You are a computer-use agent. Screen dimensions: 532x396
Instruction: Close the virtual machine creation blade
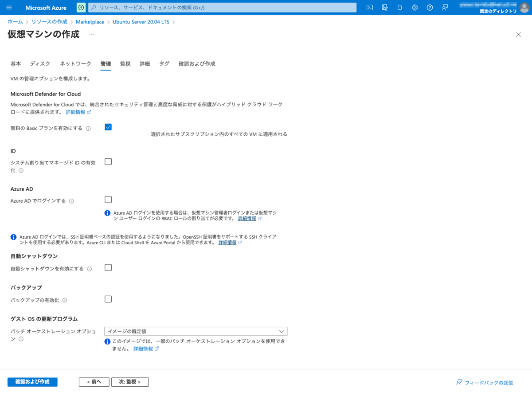coord(518,35)
